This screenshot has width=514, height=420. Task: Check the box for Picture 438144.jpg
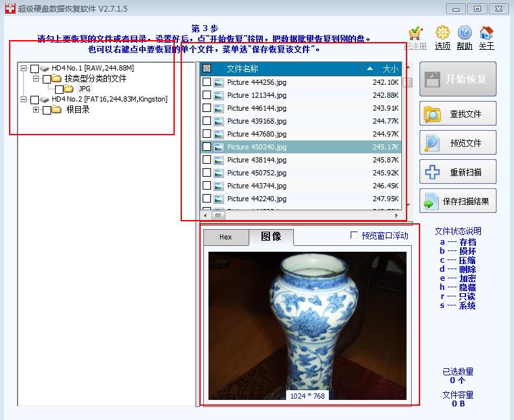(207, 160)
